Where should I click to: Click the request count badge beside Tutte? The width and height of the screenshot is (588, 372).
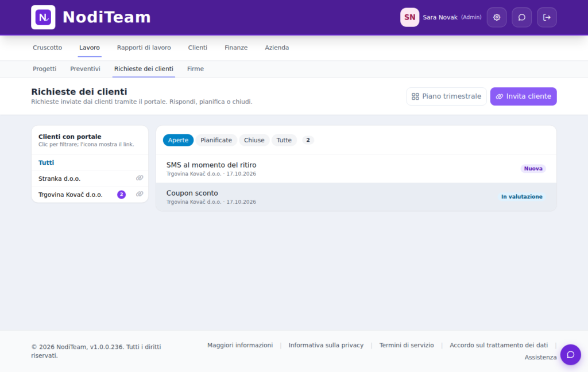308,140
